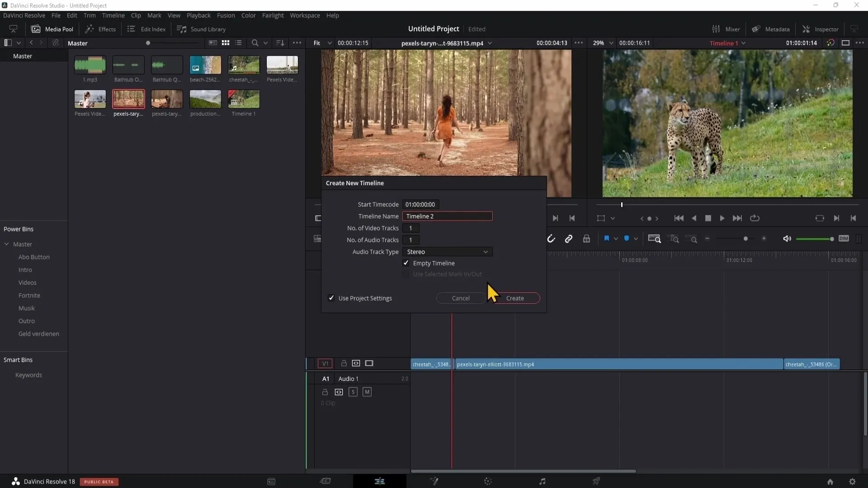The image size is (868, 488).
Task: Select the Playback menu item
Action: tap(198, 15)
